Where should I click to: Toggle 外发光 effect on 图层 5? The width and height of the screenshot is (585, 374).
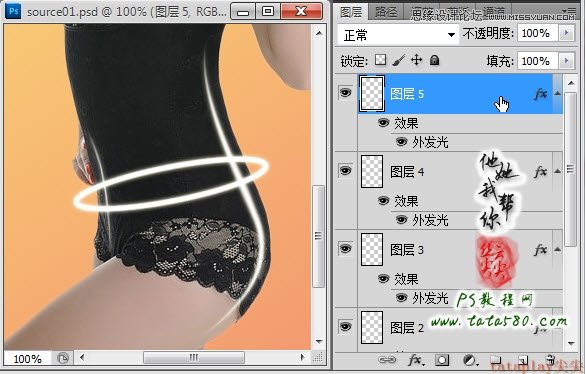pos(401,142)
